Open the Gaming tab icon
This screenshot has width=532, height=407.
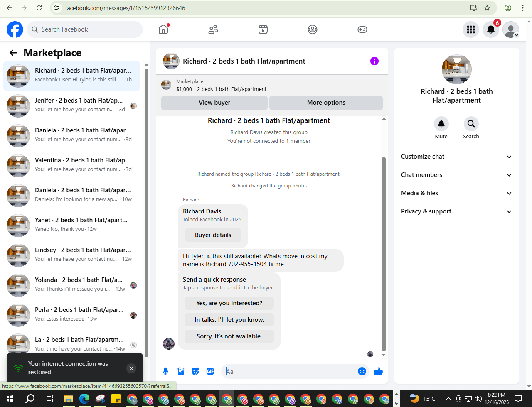[362, 29]
